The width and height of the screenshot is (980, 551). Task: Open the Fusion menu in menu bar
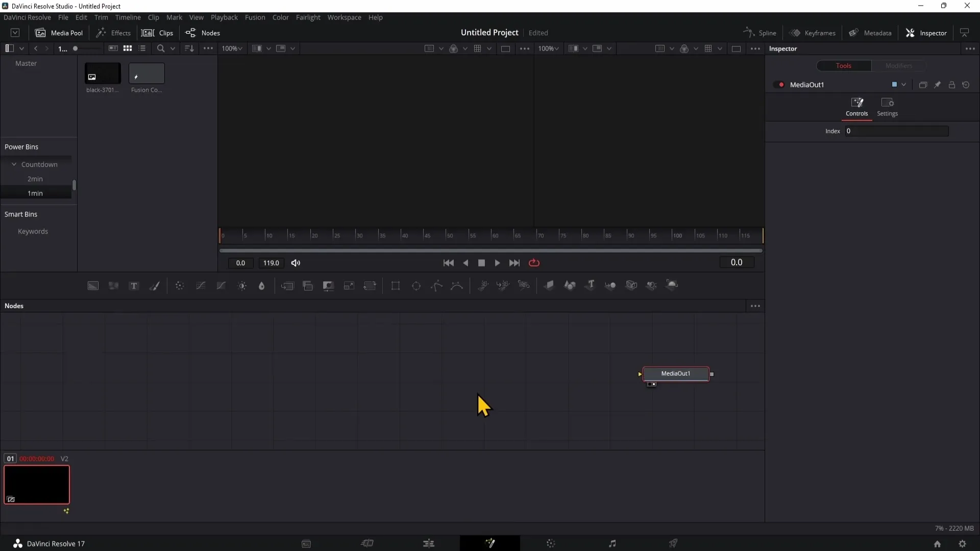coord(255,17)
